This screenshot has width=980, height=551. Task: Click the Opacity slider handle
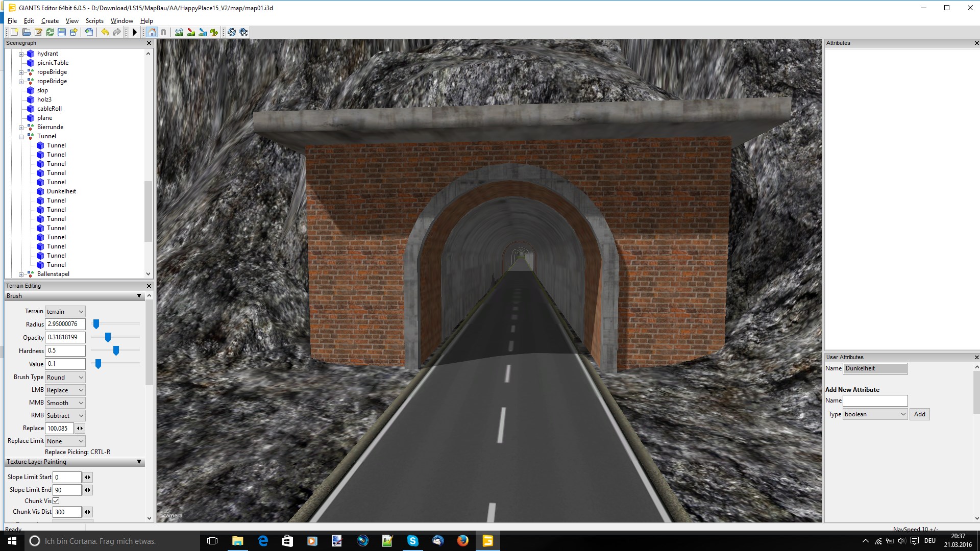click(x=108, y=337)
